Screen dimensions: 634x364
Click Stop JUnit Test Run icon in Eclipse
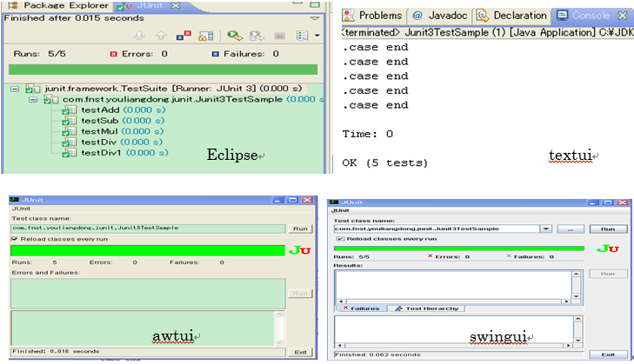coord(279,36)
